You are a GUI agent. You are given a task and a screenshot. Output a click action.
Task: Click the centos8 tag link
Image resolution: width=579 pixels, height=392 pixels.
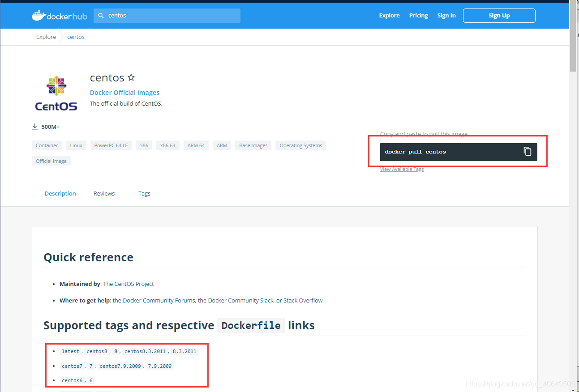pyautogui.click(x=97, y=351)
